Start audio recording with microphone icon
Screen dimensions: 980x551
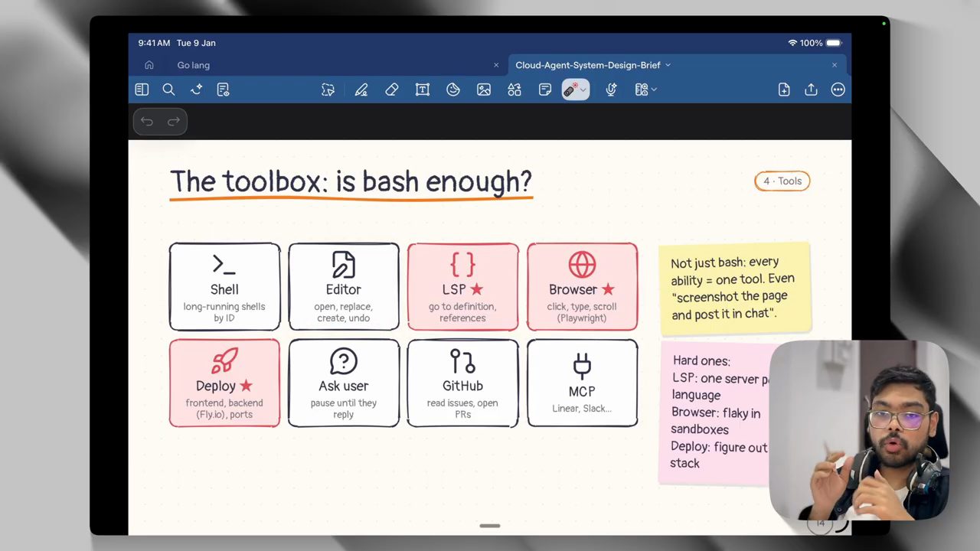[611, 90]
